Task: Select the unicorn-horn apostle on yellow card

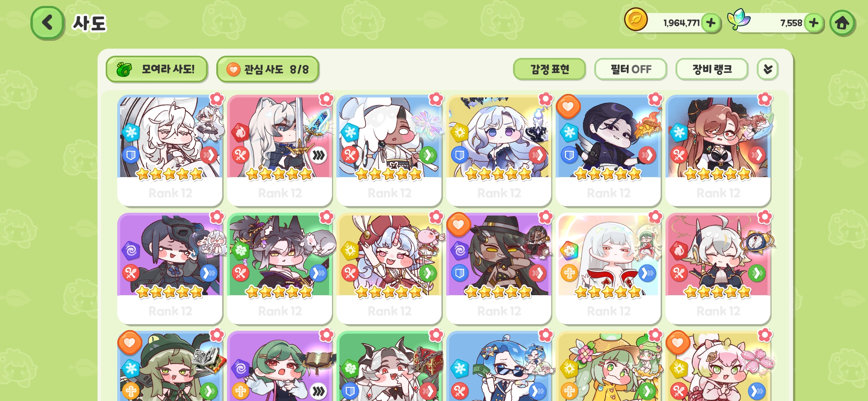Action: (389, 268)
